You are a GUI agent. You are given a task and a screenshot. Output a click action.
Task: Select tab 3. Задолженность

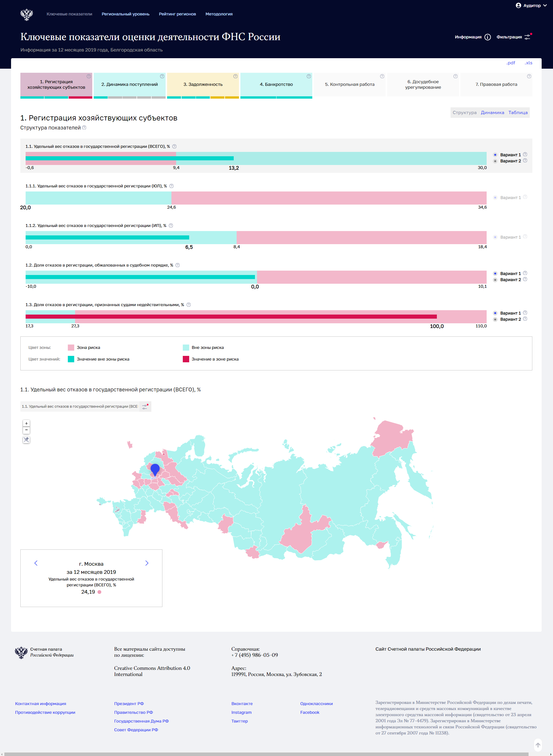click(x=203, y=84)
